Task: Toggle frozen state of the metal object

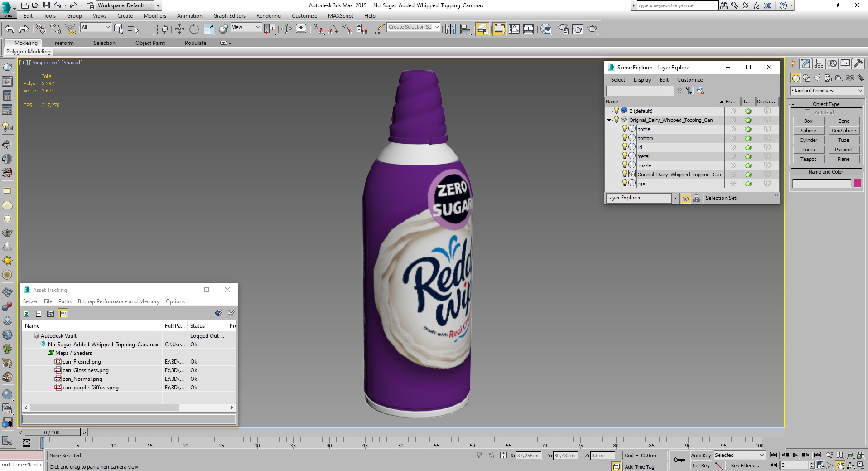Action: click(733, 156)
